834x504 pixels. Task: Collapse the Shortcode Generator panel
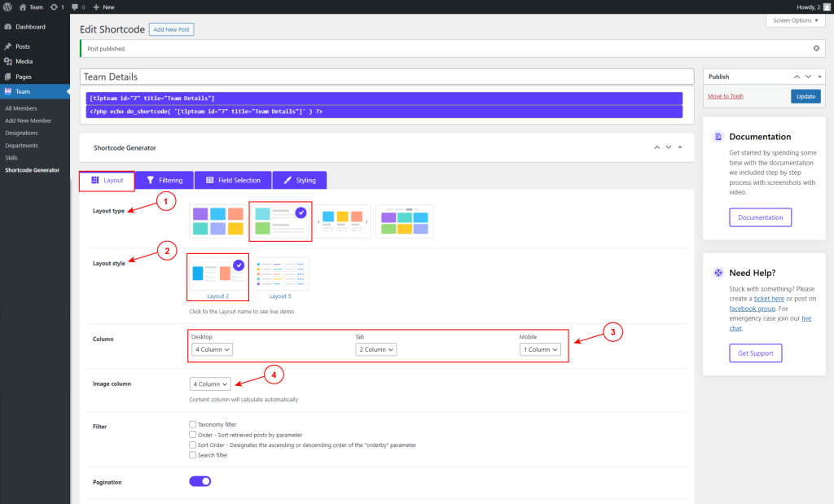pyautogui.click(x=680, y=147)
